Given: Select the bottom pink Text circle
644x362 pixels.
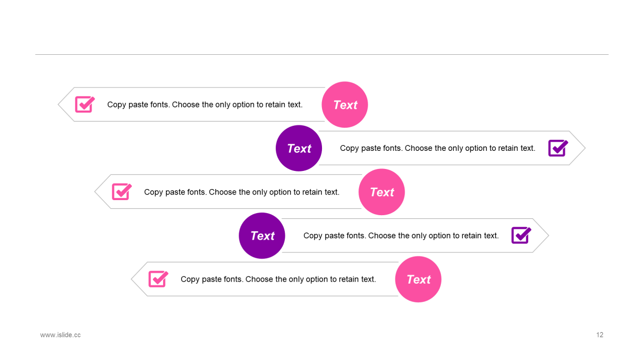Looking at the screenshot, I should [418, 279].
